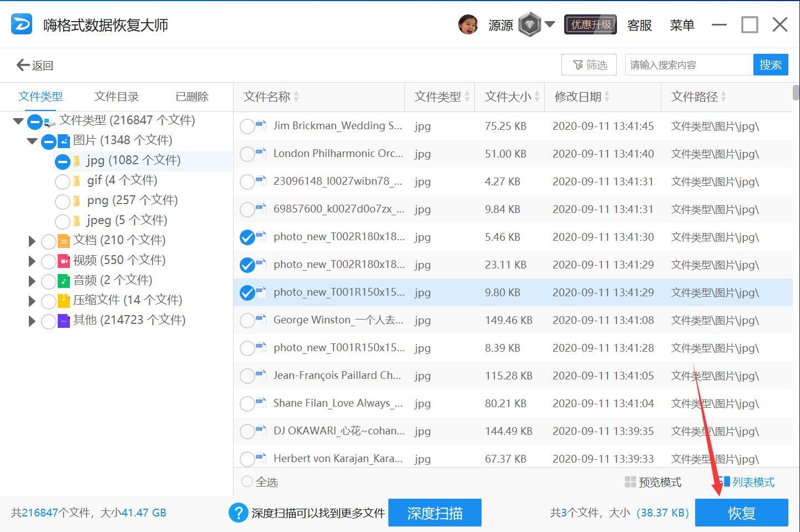
Task: Sort by 文件路径 column header
Action: [727, 97]
